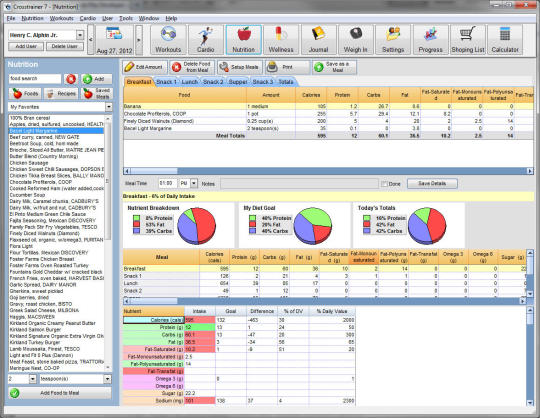Expand the My Favorites dropdown
540x418 pixels.
[x=108, y=107]
